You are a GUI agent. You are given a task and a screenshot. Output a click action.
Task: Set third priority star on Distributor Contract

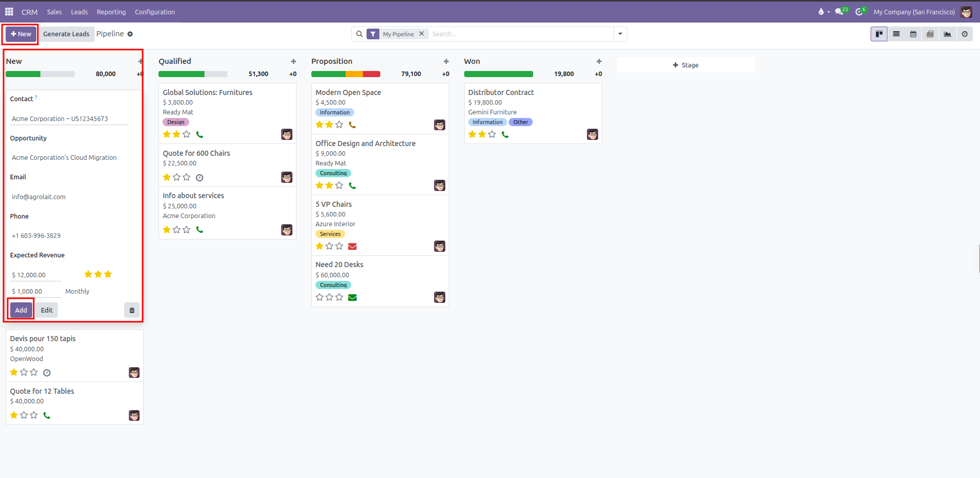(x=492, y=134)
